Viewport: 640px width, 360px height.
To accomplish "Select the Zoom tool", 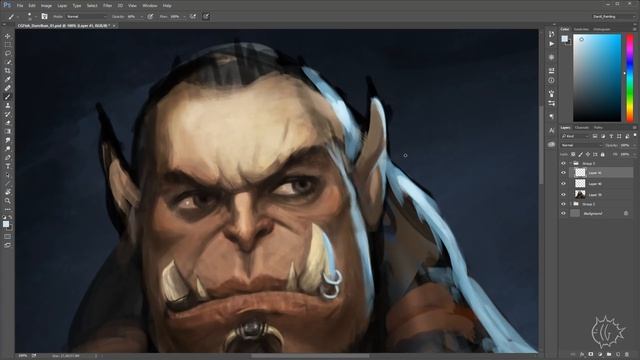I will [x=8, y=201].
